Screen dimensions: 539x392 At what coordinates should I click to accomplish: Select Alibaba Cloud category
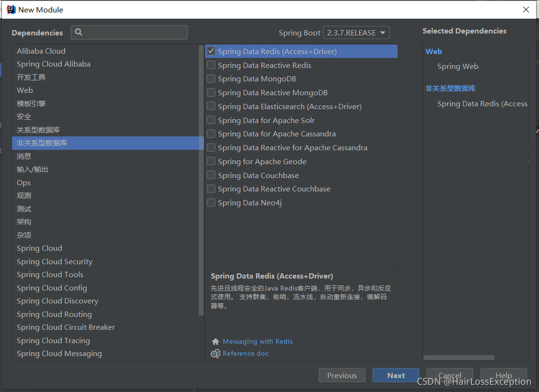(x=105, y=51)
